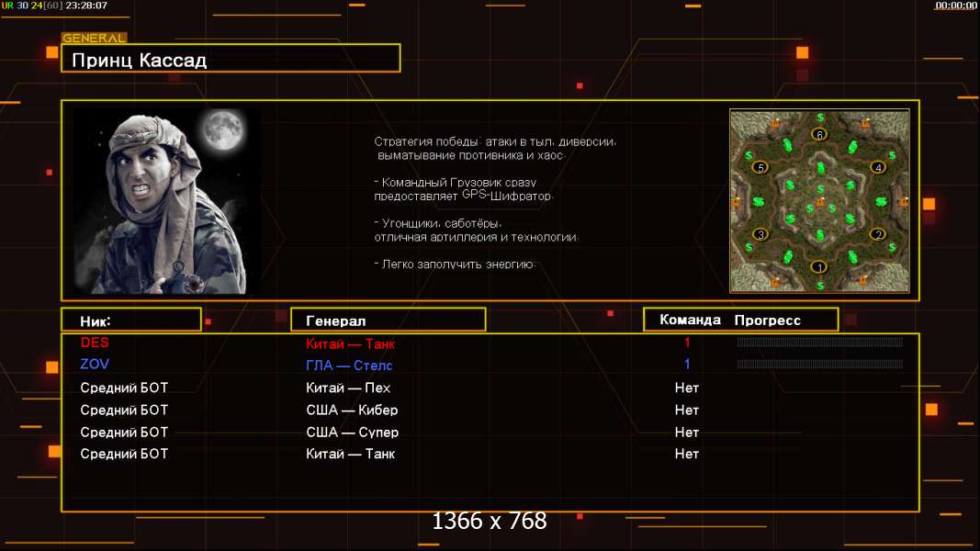Select player DES in the list

pyautogui.click(x=95, y=343)
